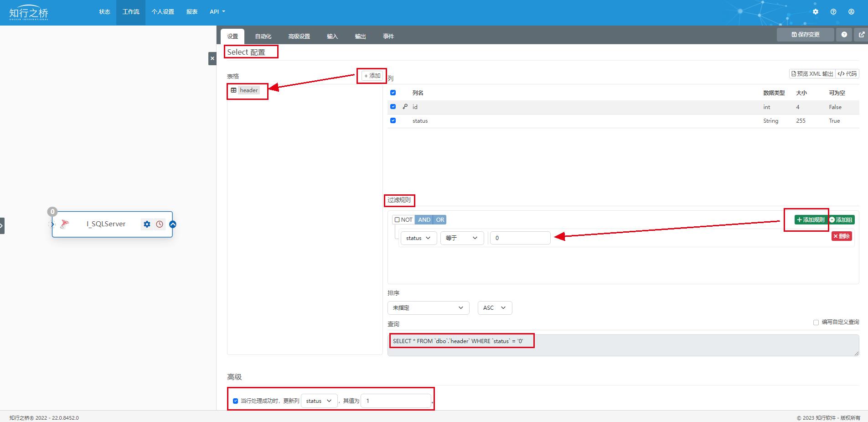
Task: Switch to the 高级设置 tab
Action: pos(299,36)
